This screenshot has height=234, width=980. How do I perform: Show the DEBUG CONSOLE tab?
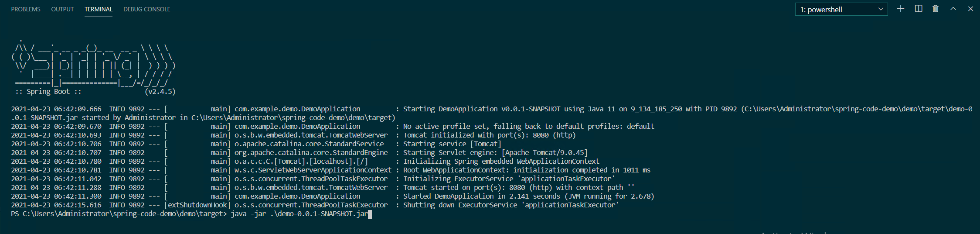(146, 9)
